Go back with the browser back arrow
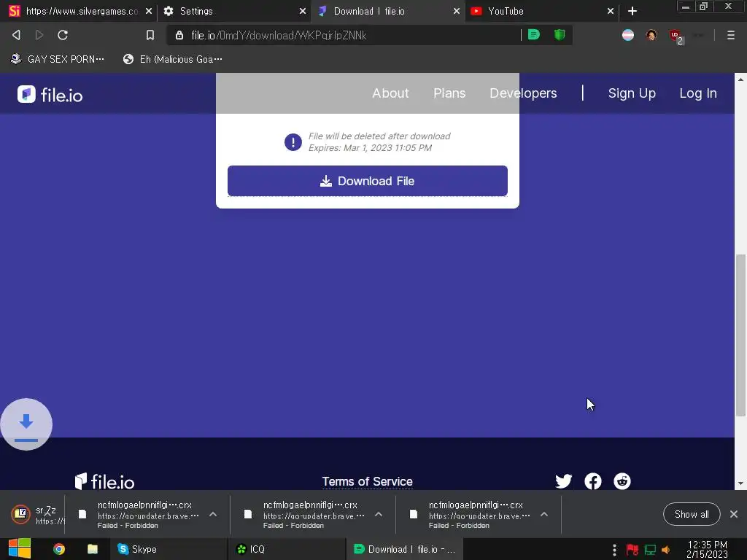 coord(16,35)
